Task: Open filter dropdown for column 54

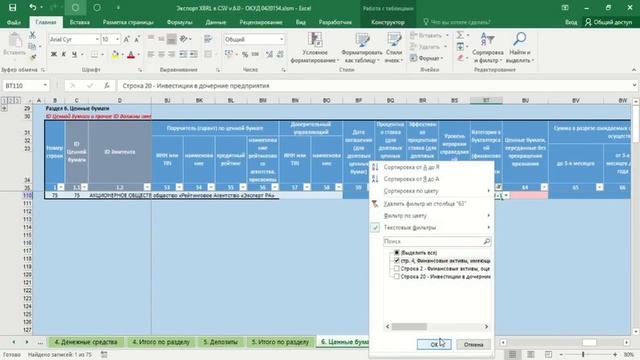Action: tap(211, 187)
